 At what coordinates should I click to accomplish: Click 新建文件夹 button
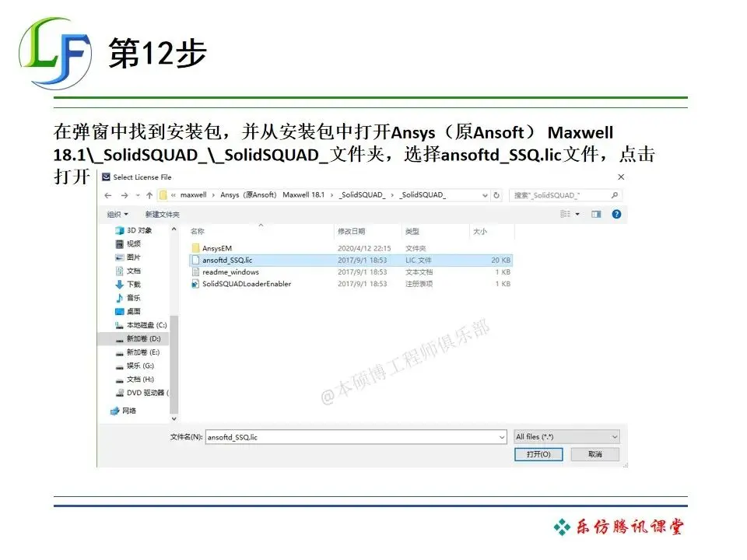162,215
